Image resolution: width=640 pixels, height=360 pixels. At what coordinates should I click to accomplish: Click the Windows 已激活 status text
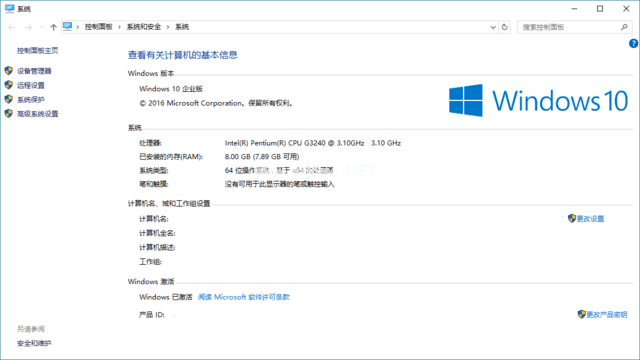tap(165, 297)
